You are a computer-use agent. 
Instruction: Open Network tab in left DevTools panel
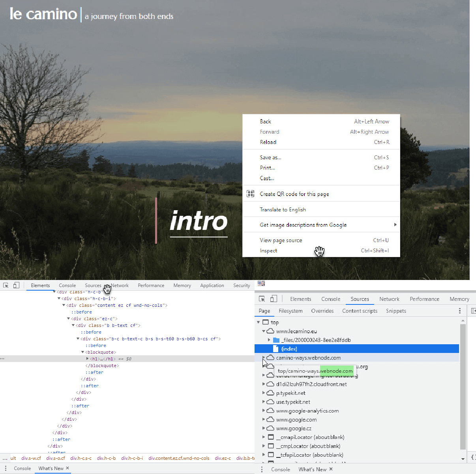120,286
